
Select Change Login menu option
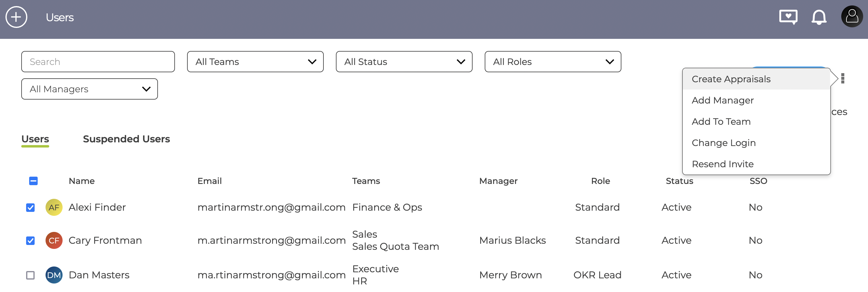756,143
